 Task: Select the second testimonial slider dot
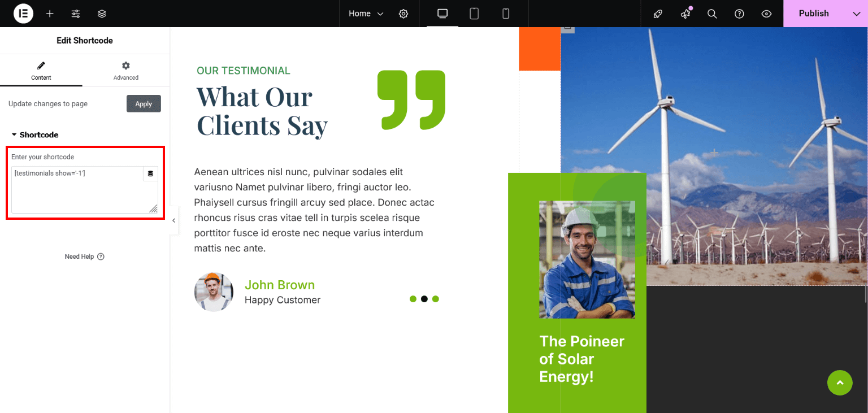(424, 299)
